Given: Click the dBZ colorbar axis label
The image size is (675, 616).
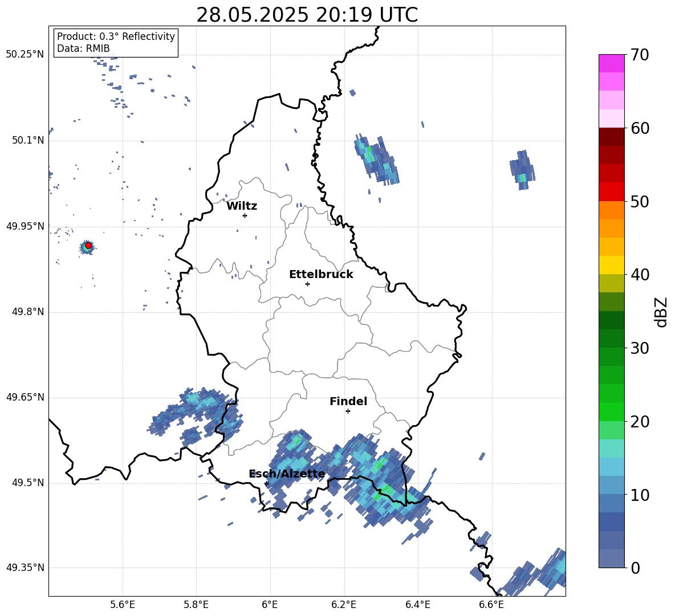Looking at the screenshot, I should 661,312.
